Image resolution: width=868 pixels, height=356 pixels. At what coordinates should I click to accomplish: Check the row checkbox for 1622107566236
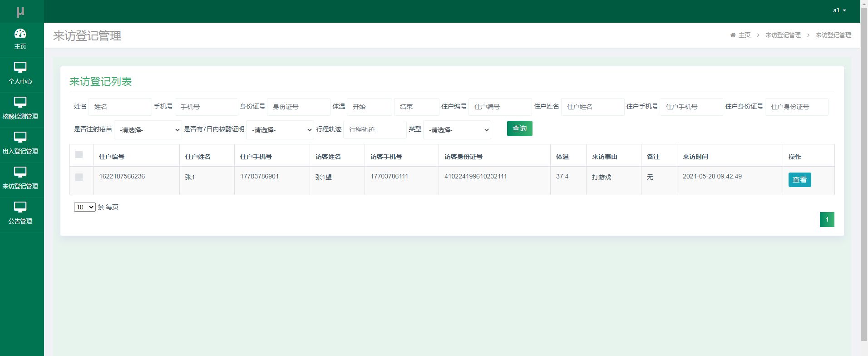pos(79,177)
